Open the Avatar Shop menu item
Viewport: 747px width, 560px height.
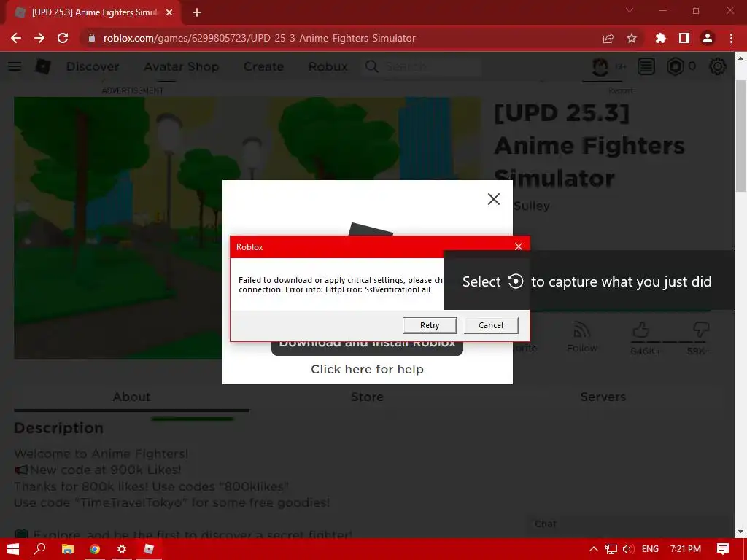[x=181, y=66]
